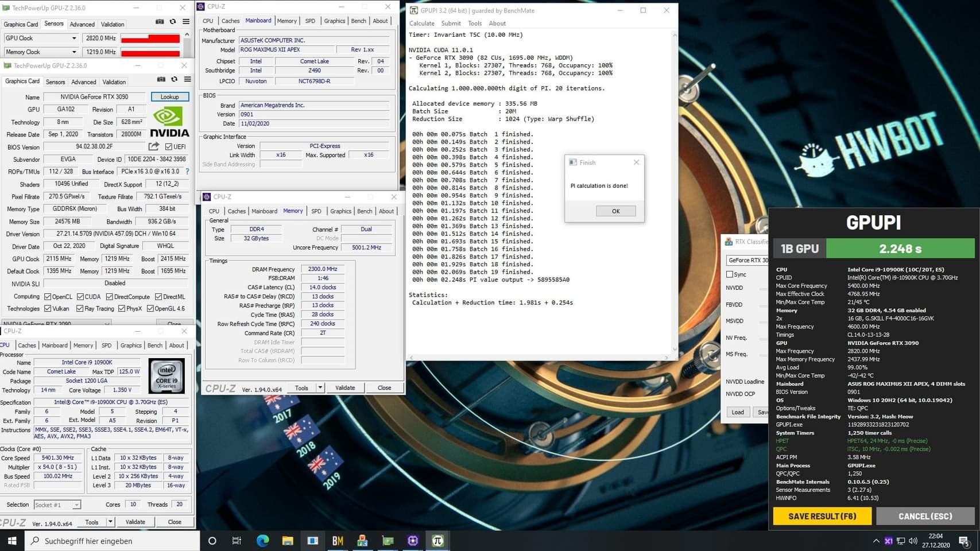
Task: Open GeForce RTX card dropdown in RTX Classified
Action: (x=747, y=260)
